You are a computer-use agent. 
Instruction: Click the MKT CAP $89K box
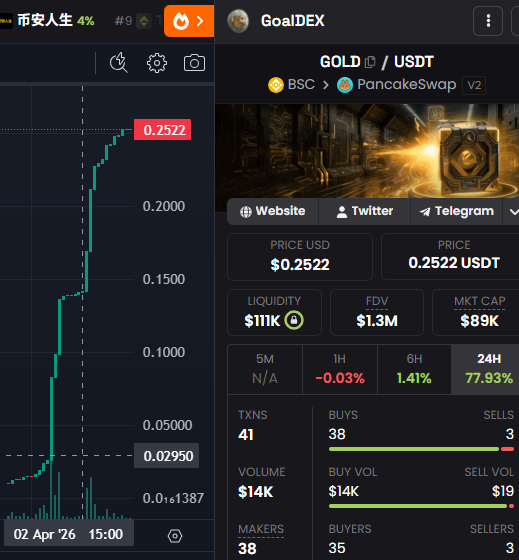click(476, 312)
